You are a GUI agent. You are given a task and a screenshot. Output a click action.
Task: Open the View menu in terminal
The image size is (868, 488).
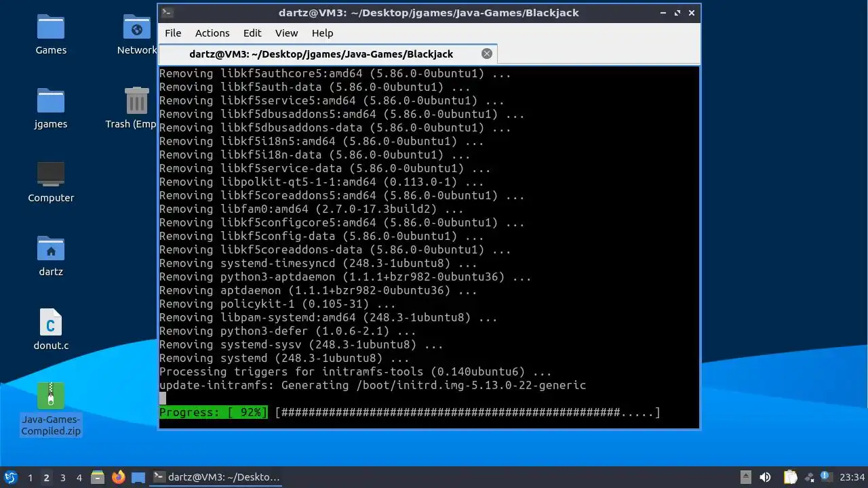(x=286, y=33)
